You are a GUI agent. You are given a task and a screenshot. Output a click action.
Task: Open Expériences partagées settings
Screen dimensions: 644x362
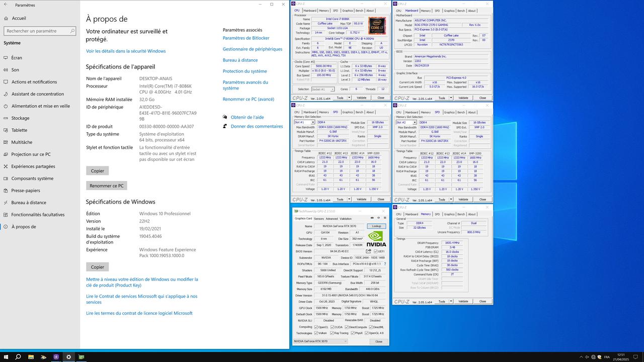[x=40, y=166]
